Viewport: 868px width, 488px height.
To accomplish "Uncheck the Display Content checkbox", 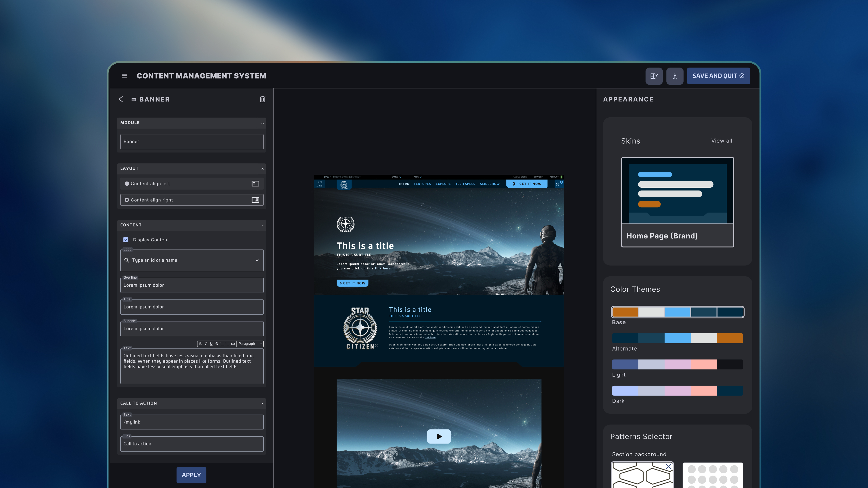I will [x=126, y=240].
